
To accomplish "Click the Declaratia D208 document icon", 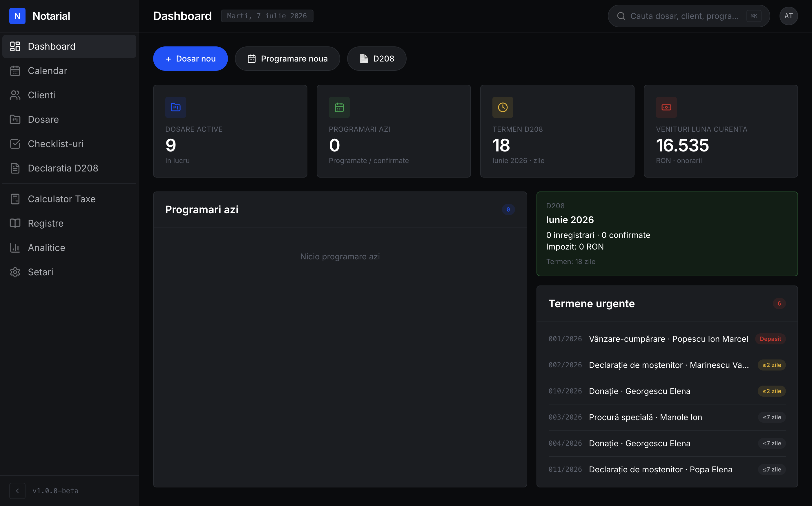I will [x=15, y=168].
